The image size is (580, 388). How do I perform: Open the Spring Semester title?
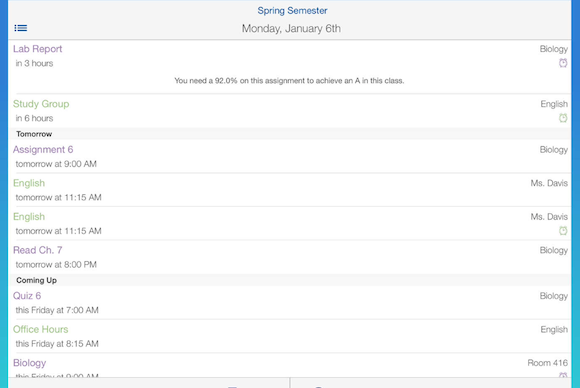click(x=292, y=11)
